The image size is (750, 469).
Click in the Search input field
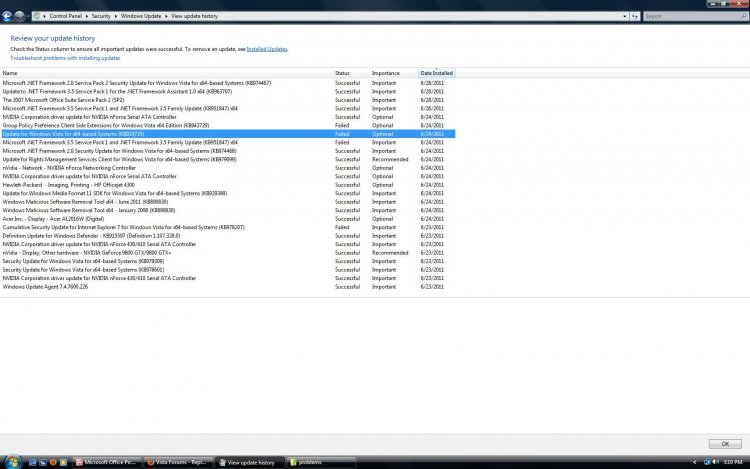[x=691, y=16]
